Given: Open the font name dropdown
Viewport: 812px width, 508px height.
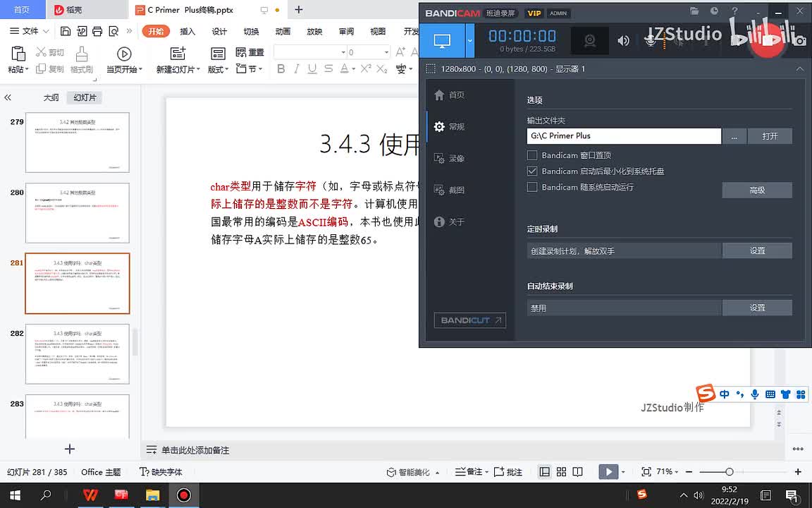Looking at the screenshot, I should (x=343, y=52).
